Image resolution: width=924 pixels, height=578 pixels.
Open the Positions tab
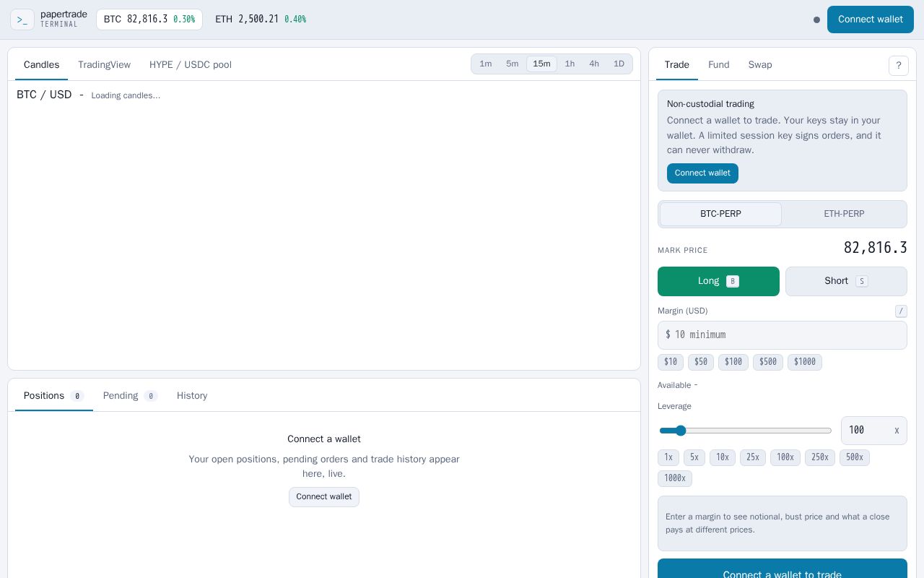[x=54, y=396]
